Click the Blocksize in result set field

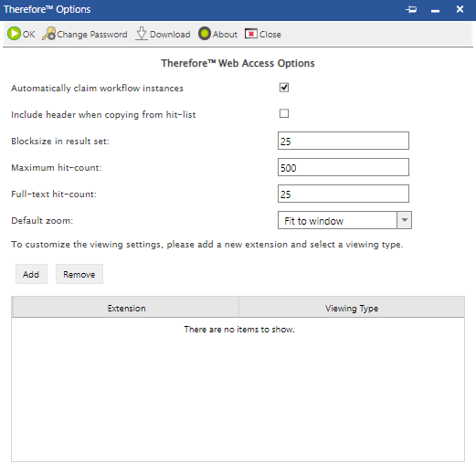(344, 141)
